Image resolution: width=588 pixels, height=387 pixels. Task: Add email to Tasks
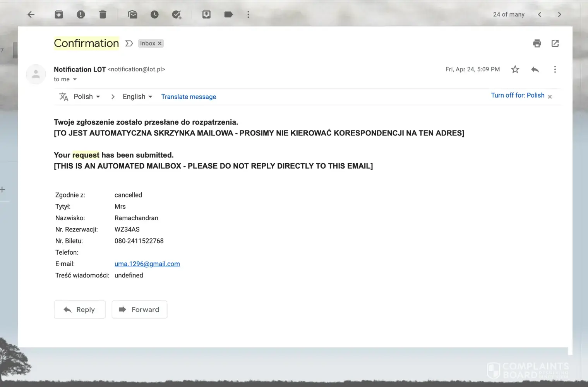point(177,15)
